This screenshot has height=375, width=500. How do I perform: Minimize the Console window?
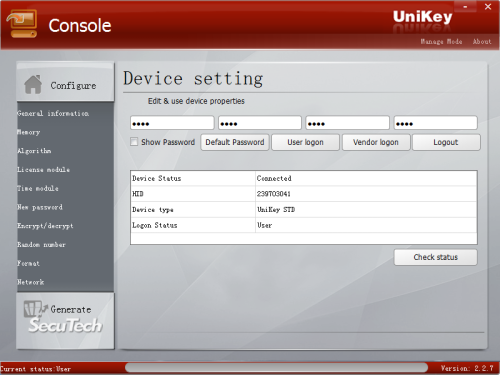(x=465, y=7)
